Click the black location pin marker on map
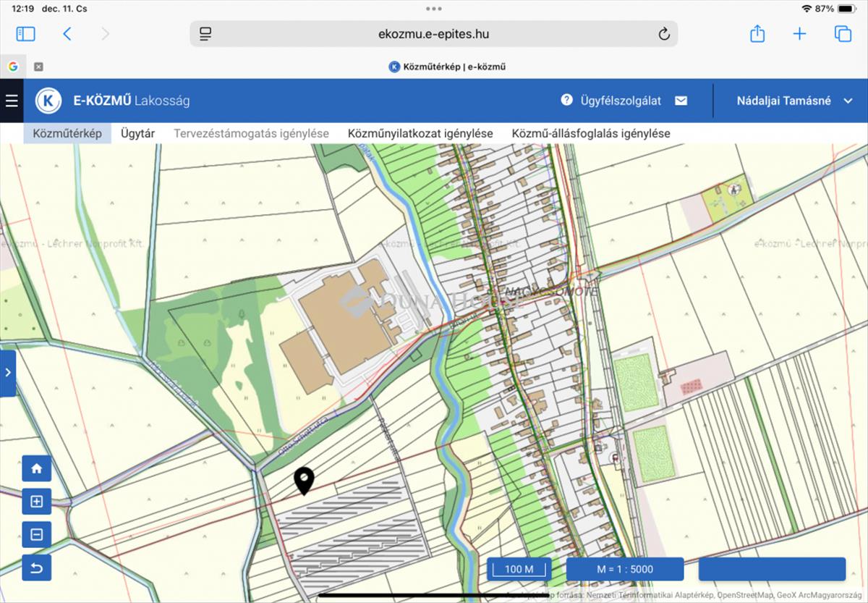 point(305,480)
